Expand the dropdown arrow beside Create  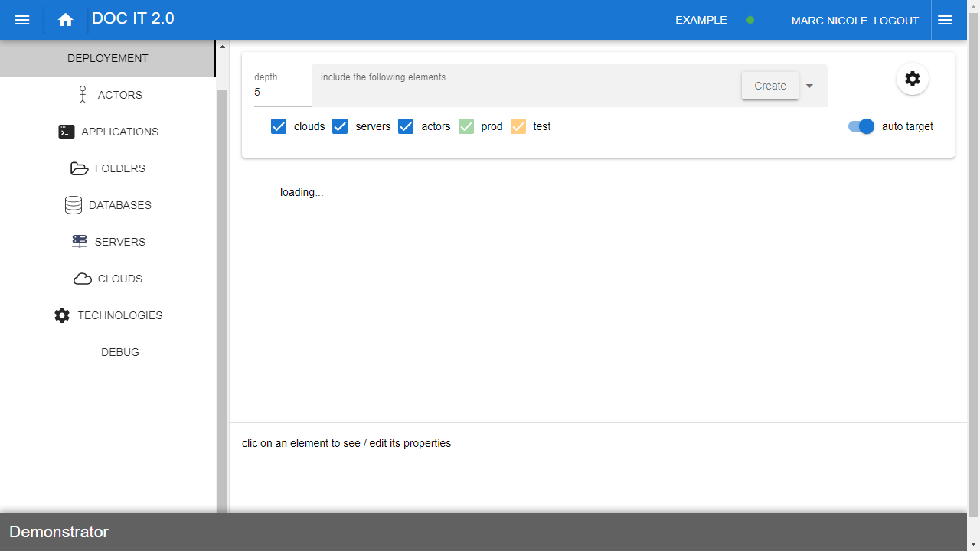(809, 86)
